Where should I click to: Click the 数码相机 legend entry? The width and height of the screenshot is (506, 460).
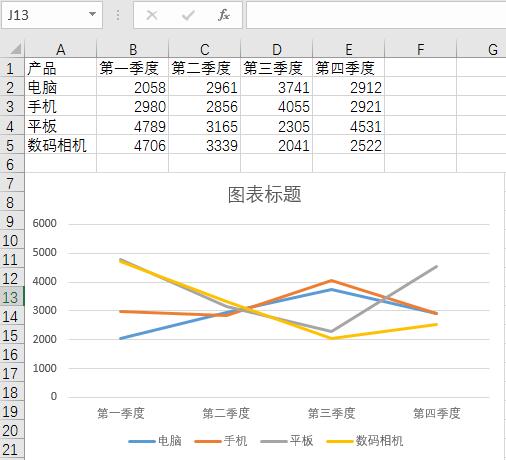(x=365, y=441)
